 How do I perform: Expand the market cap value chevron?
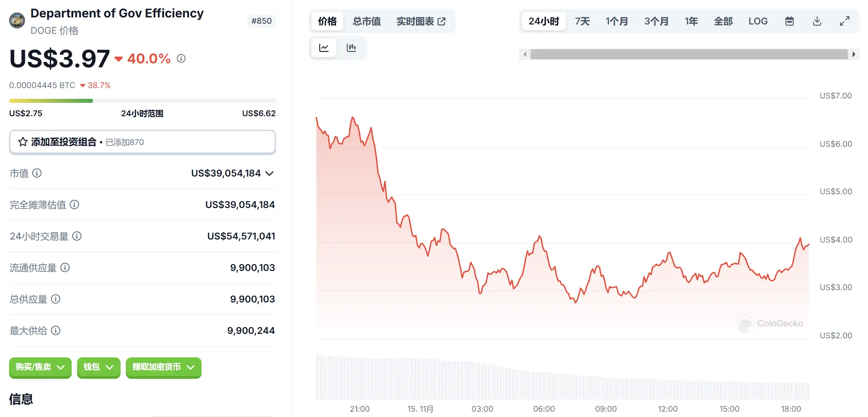click(269, 173)
